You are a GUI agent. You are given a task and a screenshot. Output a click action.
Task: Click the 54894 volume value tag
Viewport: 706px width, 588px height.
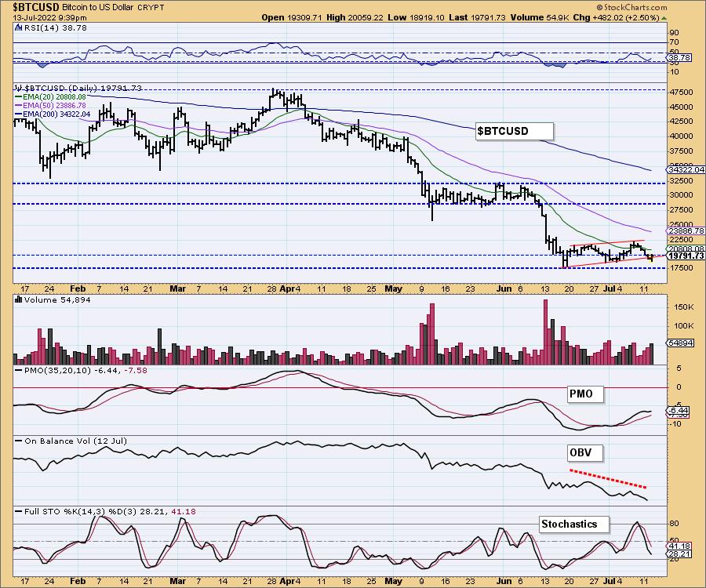pos(681,343)
